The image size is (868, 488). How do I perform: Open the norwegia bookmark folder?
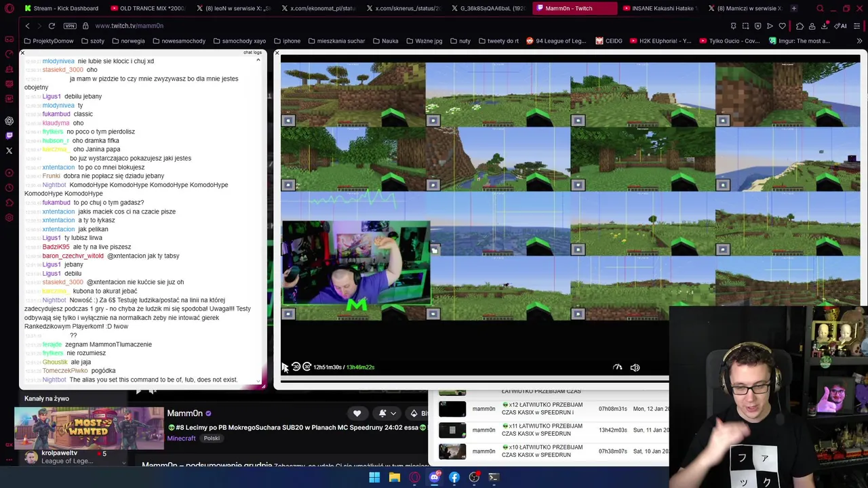(x=128, y=41)
